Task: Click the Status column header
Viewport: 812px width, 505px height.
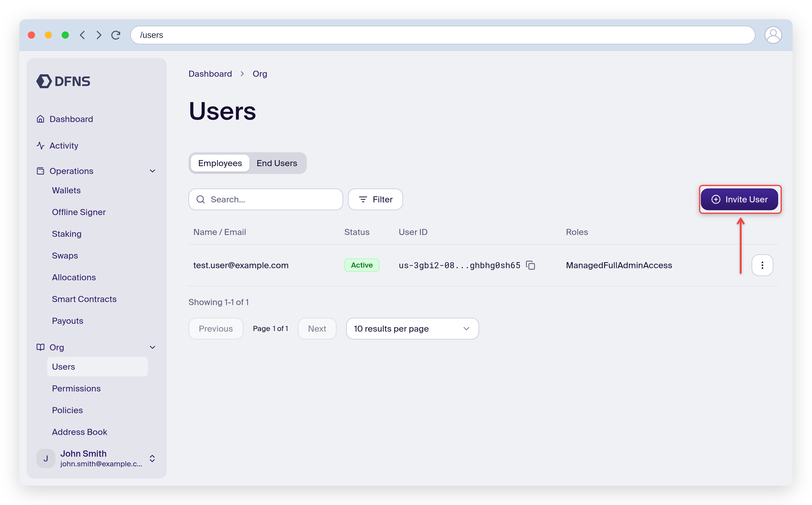Action: point(357,232)
